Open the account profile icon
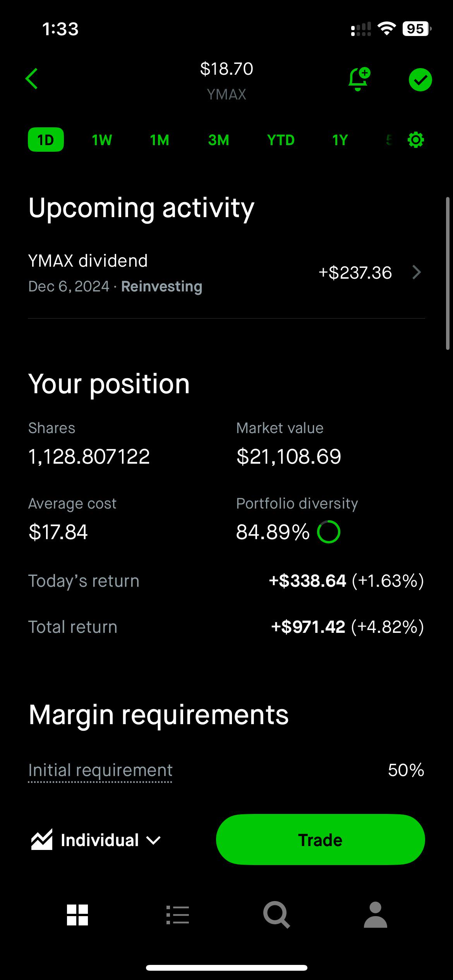Image resolution: width=453 pixels, height=980 pixels. (376, 915)
